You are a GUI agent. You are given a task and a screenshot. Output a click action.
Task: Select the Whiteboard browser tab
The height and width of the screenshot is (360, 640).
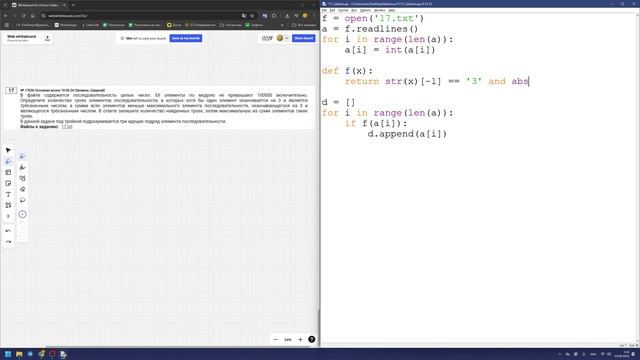(38, 5)
